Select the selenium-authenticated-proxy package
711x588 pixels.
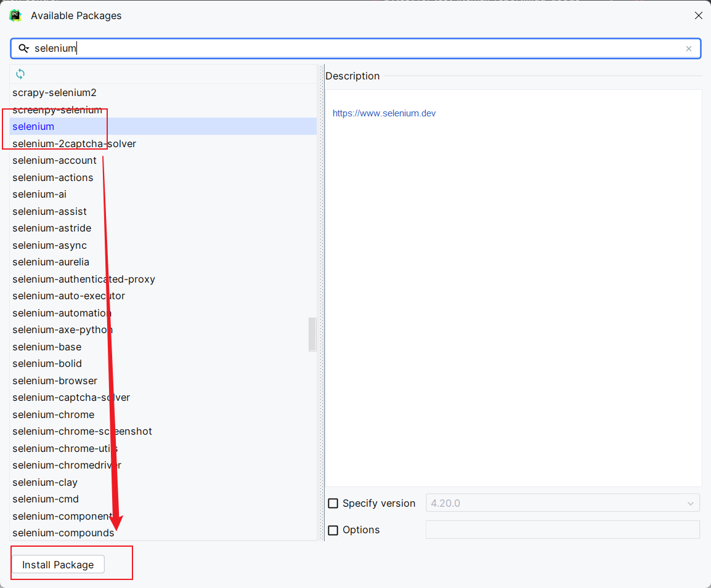tap(163, 279)
